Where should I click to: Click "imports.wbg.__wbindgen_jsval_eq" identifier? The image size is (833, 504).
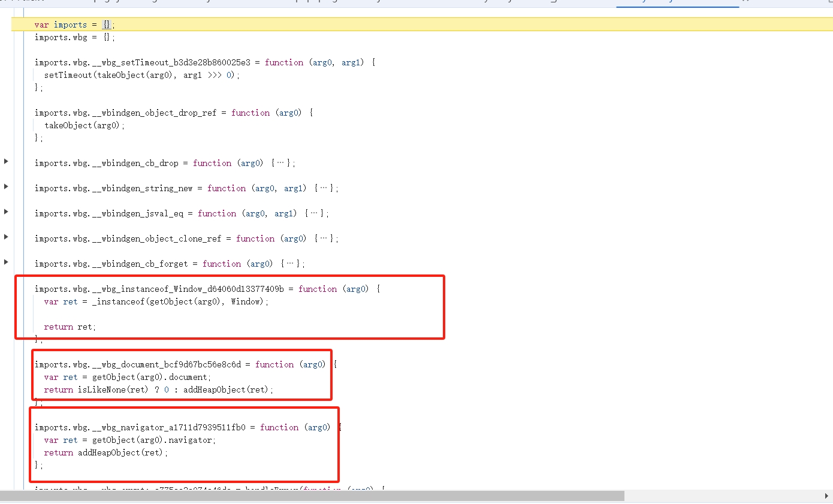pyautogui.click(x=108, y=213)
